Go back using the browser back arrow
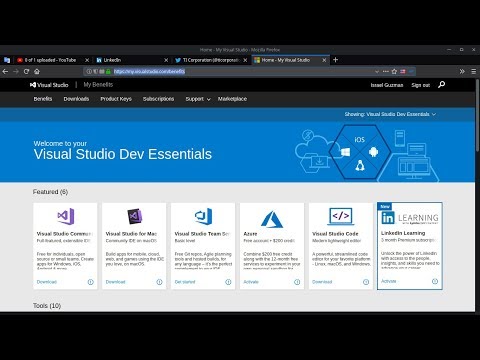Image resolution: width=480 pixels, height=360 pixels. [x=5, y=71]
